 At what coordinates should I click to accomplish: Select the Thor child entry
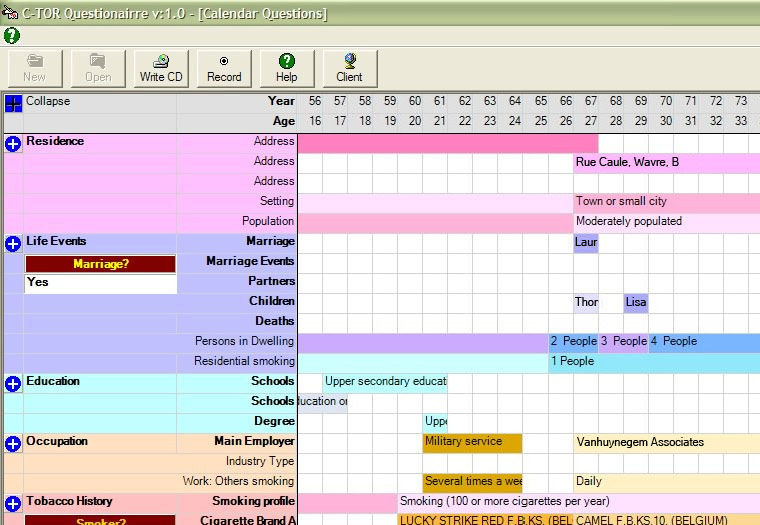coord(586,303)
